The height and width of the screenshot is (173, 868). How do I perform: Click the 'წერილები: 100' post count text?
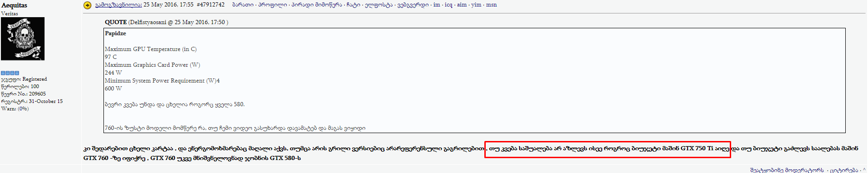tap(20, 86)
